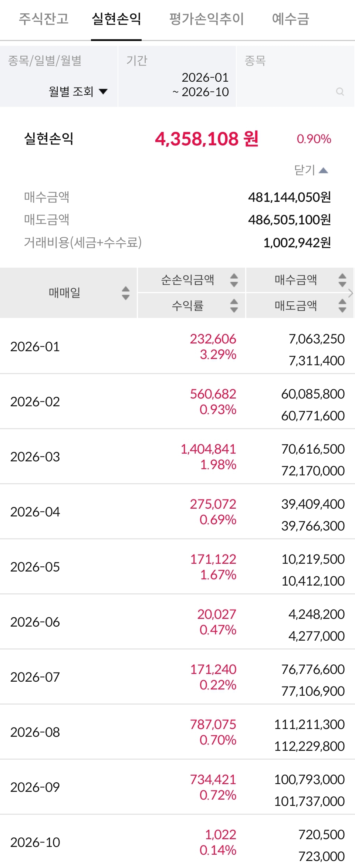The width and height of the screenshot is (355, 868).
Task: Sort by 매매일 using its sort arrows
Action: click(126, 293)
